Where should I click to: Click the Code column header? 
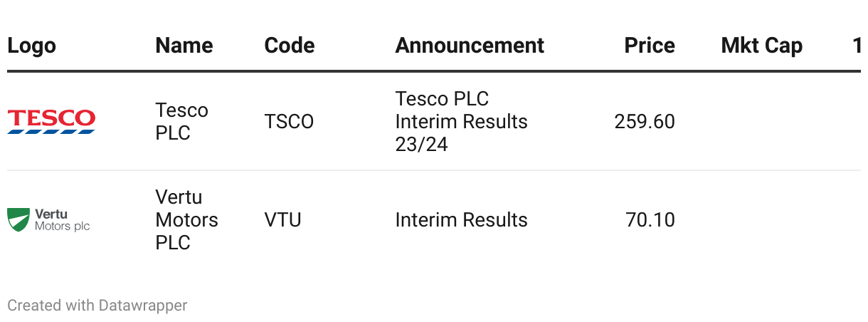tap(289, 46)
